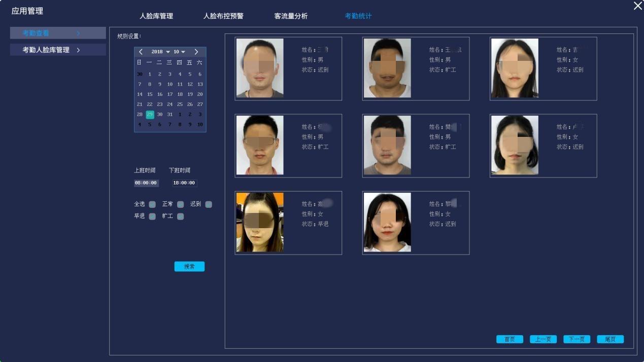This screenshot has width=644, height=362.
Task: Switch to 人脸库管理 tab
Action: click(156, 16)
